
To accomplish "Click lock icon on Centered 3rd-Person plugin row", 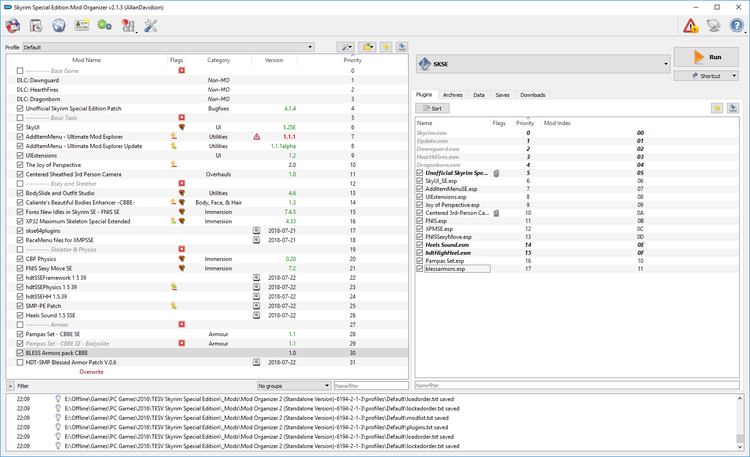I will point(496,213).
